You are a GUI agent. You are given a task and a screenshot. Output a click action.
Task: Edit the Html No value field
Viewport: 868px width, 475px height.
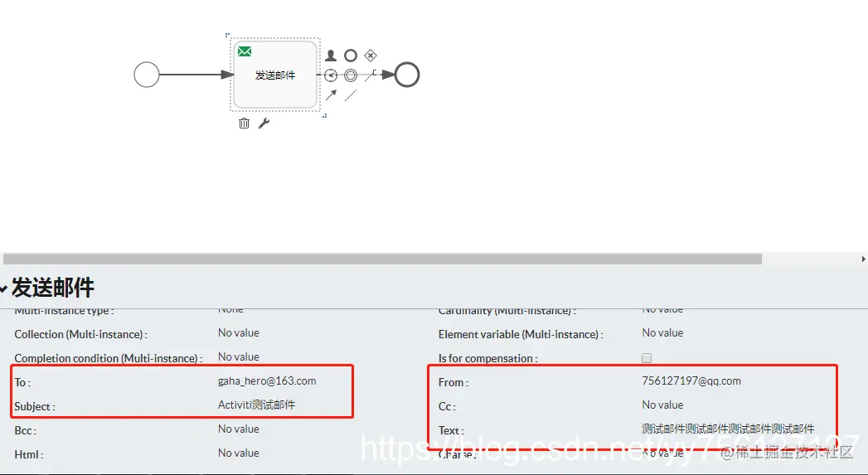point(238,453)
